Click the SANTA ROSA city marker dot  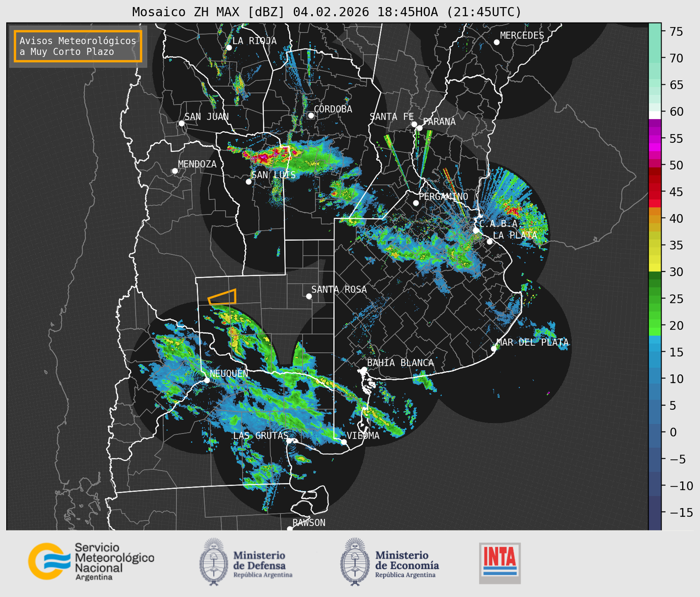click(309, 296)
